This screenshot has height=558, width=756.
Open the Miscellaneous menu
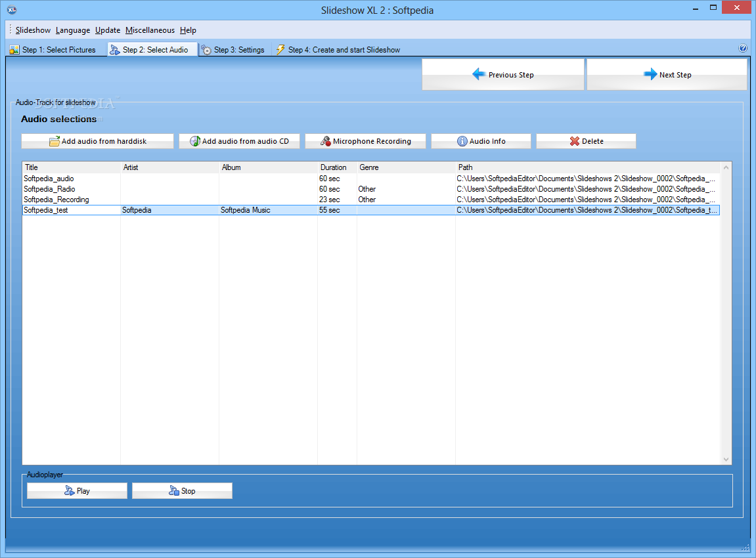pyautogui.click(x=150, y=30)
